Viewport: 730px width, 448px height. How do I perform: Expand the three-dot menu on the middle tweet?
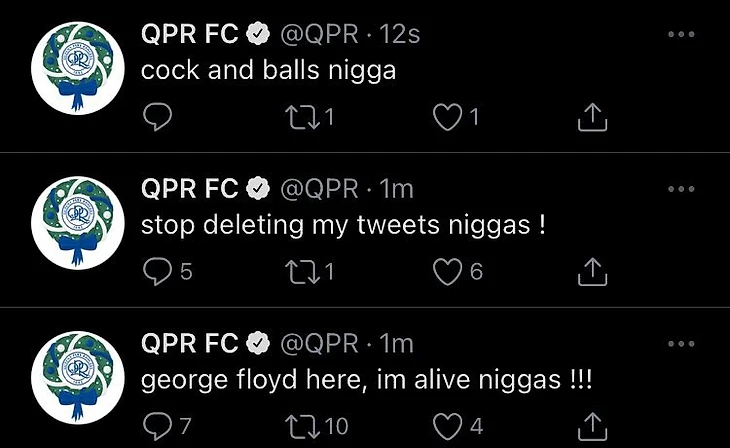pos(680,189)
